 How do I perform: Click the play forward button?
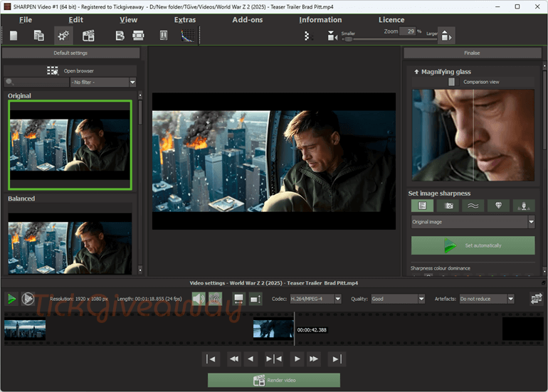[x=297, y=359]
